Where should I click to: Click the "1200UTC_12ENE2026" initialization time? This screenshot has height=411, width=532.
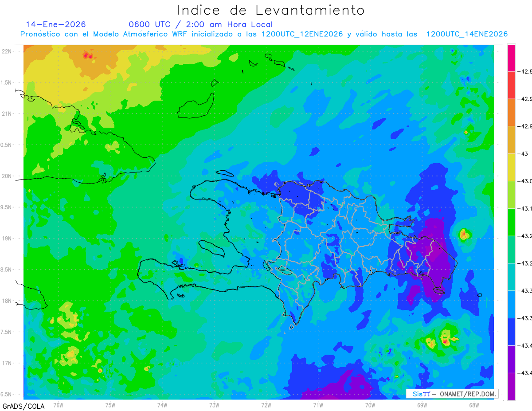click(x=302, y=34)
